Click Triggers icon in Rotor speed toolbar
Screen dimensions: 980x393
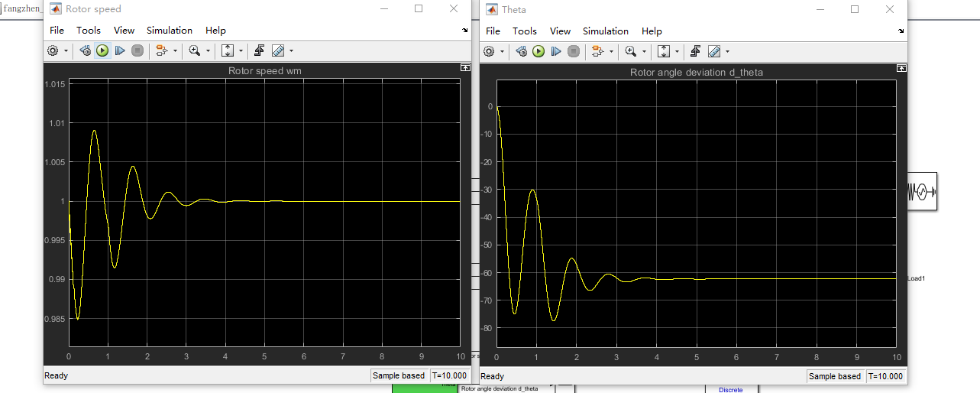260,50
